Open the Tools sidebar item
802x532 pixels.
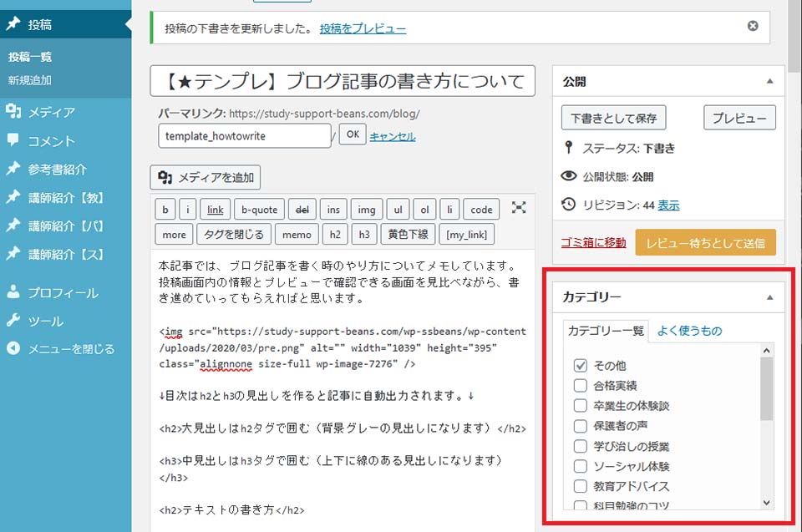45,322
